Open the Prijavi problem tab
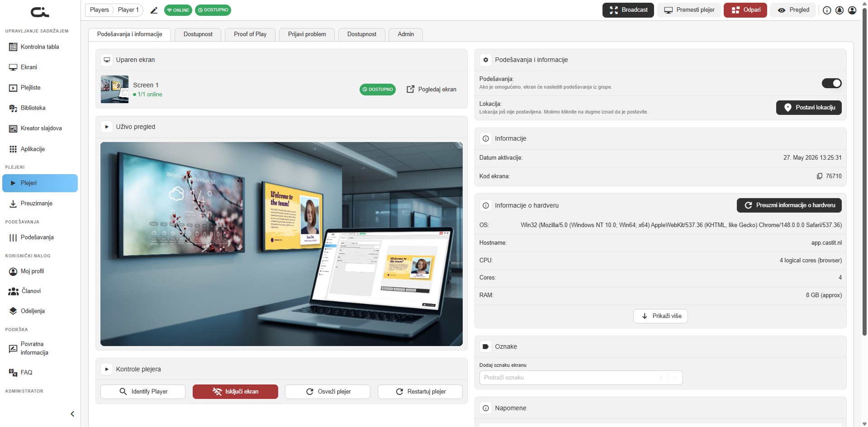Viewport: 868px width, 427px height. pyautogui.click(x=307, y=34)
